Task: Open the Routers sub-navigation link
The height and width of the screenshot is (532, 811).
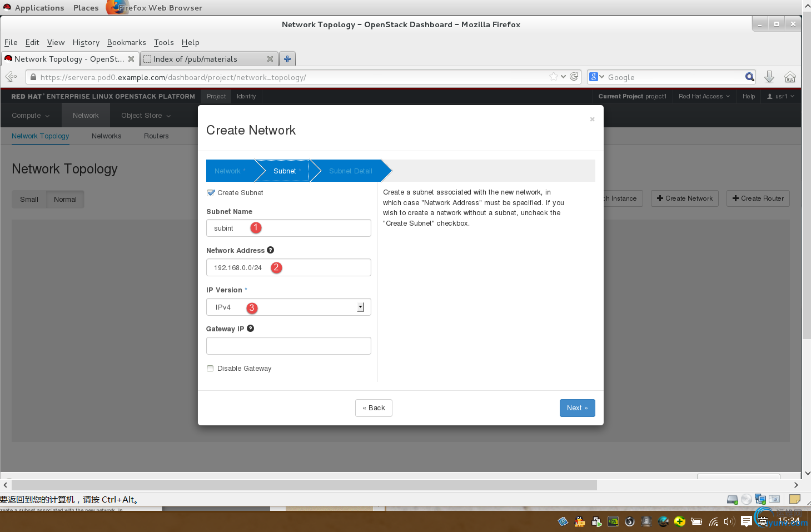Action: tap(156, 136)
